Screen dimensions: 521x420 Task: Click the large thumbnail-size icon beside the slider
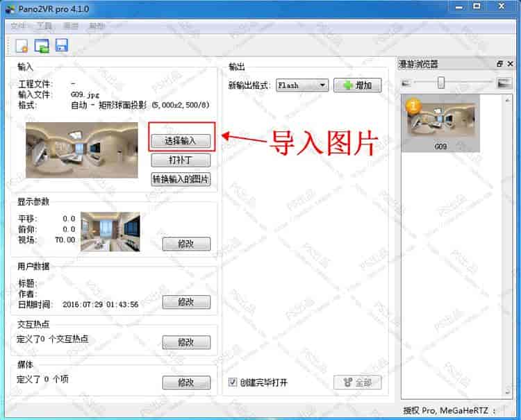pos(504,83)
